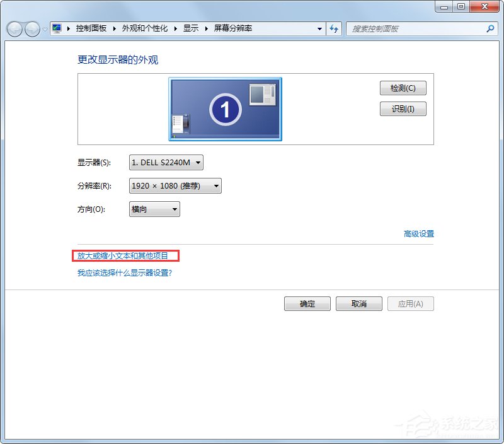Confirm changes with the 确定 button
Screen dimensions: 504x444
[x=307, y=303]
